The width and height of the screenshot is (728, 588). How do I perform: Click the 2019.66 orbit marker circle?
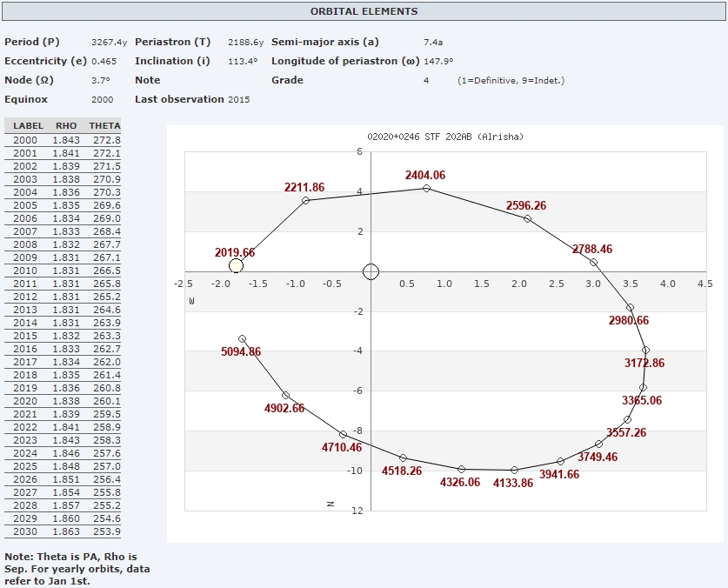tap(236, 266)
